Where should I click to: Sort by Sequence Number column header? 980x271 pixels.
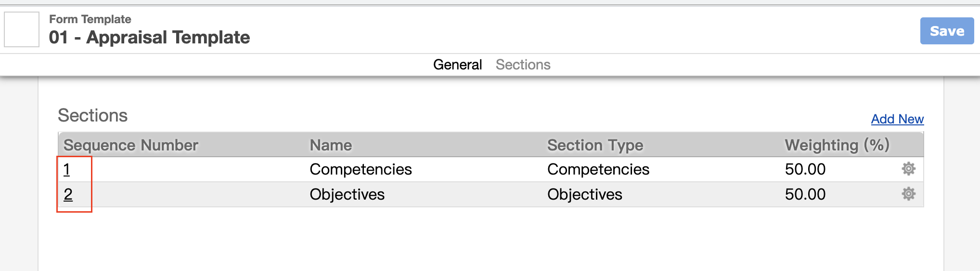[x=131, y=145]
